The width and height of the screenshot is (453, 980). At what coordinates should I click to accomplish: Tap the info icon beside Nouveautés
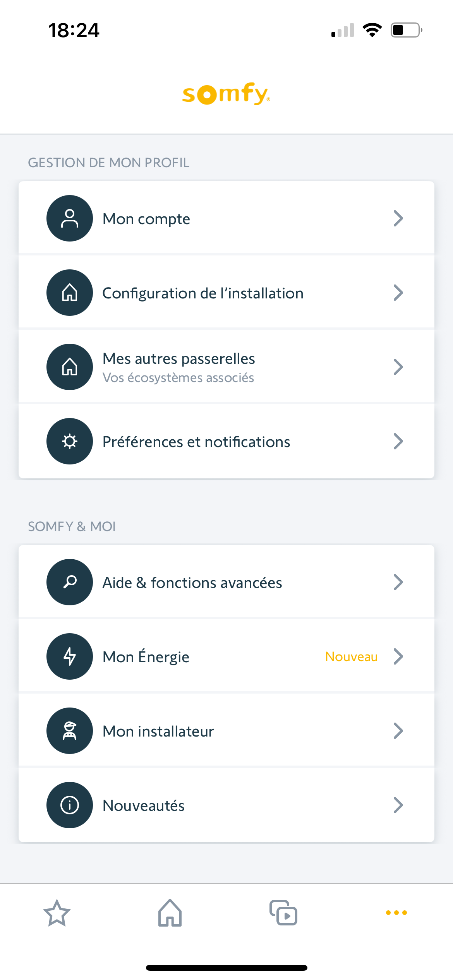pyautogui.click(x=70, y=805)
